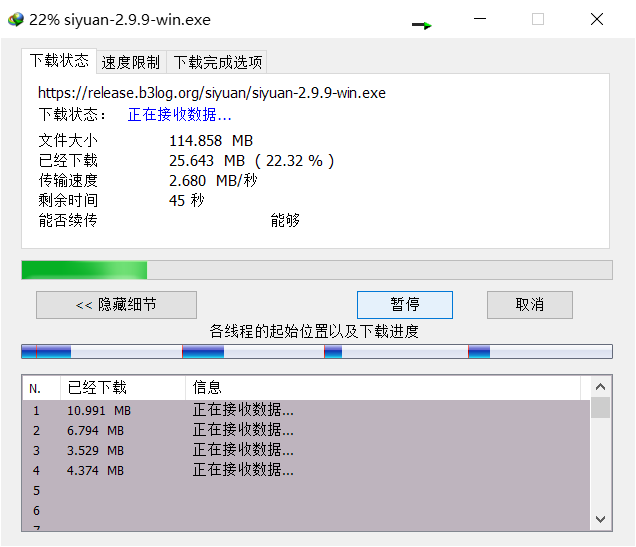Click the N. column header

pos(41,388)
